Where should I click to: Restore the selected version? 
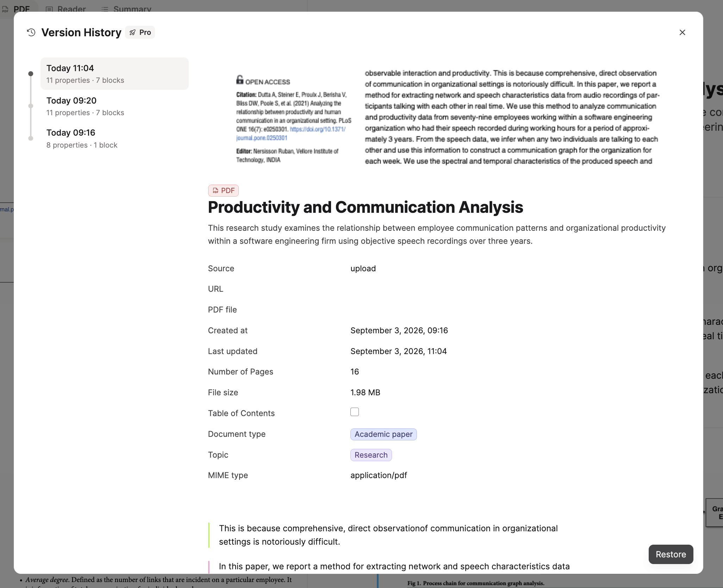point(671,554)
